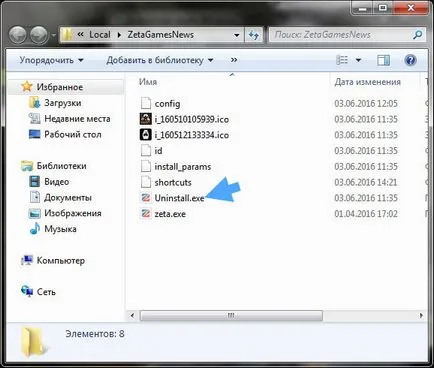Toggle the preview pane icon
434x368 pixels.
pos(383,60)
